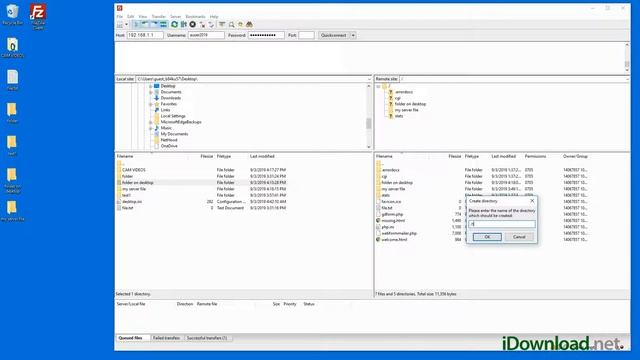The width and height of the screenshot is (640, 360).
Task: Cancel the current operation with black stop icon
Action: [193, 24]
